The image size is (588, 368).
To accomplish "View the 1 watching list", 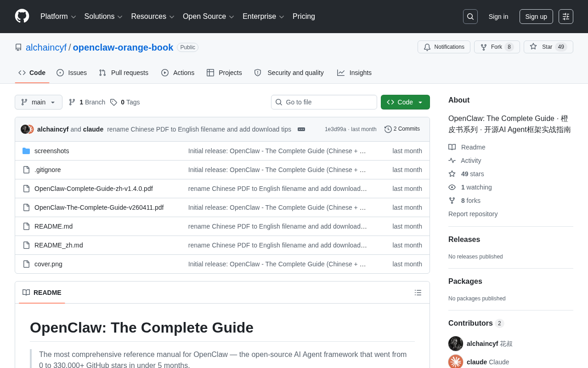I will tap(470, 187).
